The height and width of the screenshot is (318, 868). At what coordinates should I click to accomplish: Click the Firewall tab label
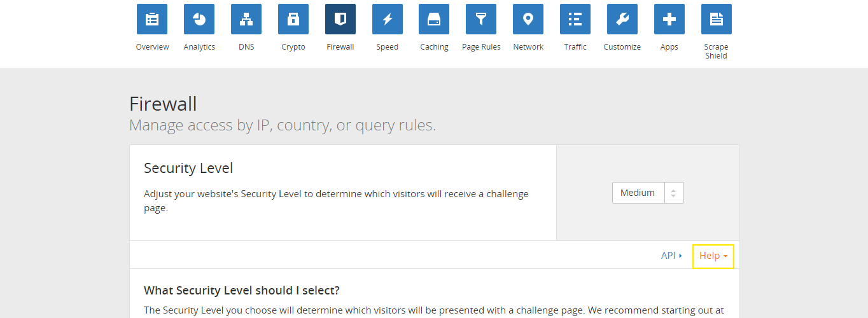[x=340, y=47]
